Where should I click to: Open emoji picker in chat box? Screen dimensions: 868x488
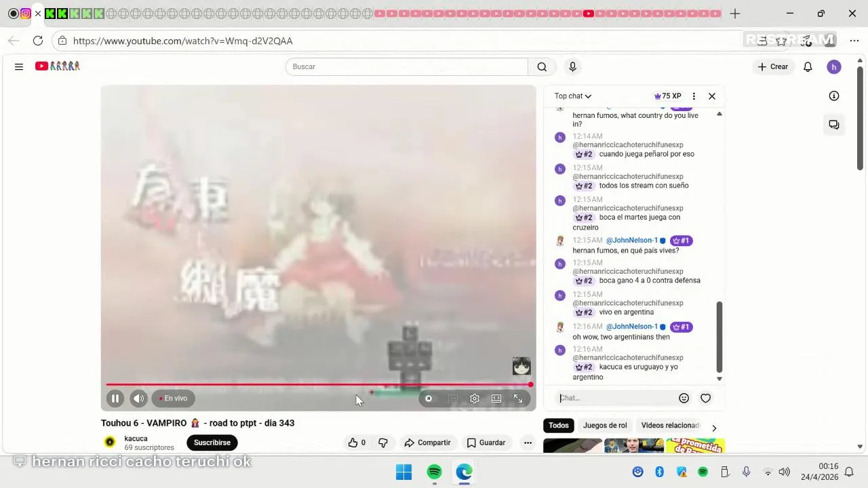point(684,398)
